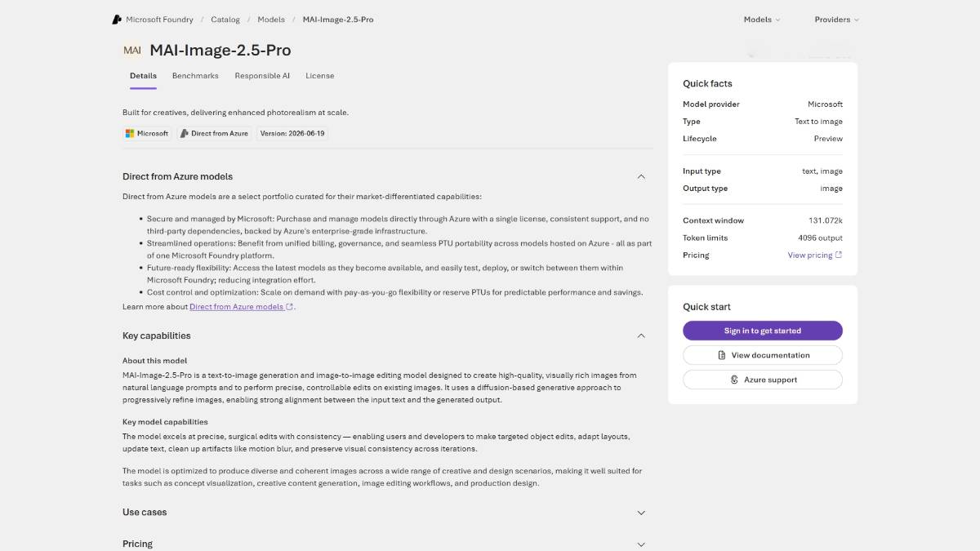Click the Azure support headset icon
This screenshot has width=980, height=551.
[x=735, y=380]
